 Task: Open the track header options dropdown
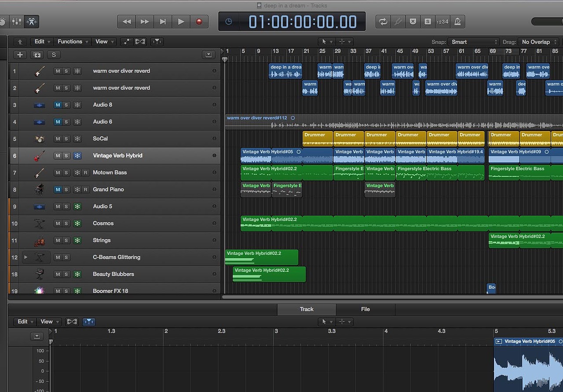(208, 55)
